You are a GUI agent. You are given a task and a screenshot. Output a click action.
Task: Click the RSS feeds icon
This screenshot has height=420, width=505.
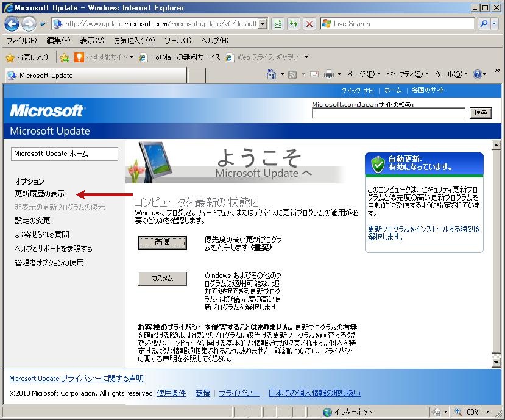click(292, 75)
